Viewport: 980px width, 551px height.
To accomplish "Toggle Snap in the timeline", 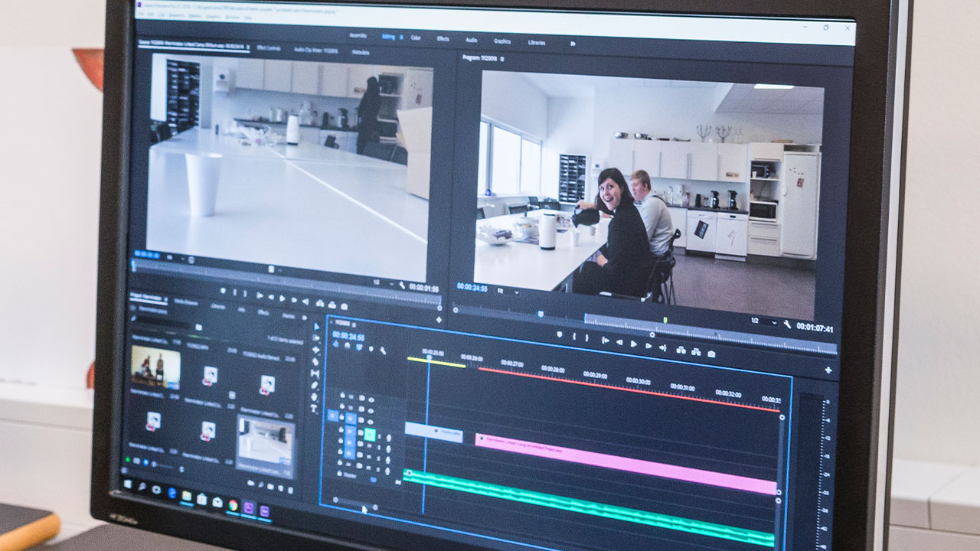I will [x=348, y=346].
